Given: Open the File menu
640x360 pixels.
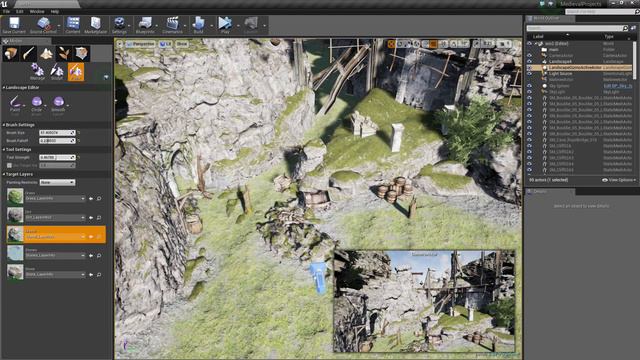Looking at the screenshot, I should pos(7,11).
